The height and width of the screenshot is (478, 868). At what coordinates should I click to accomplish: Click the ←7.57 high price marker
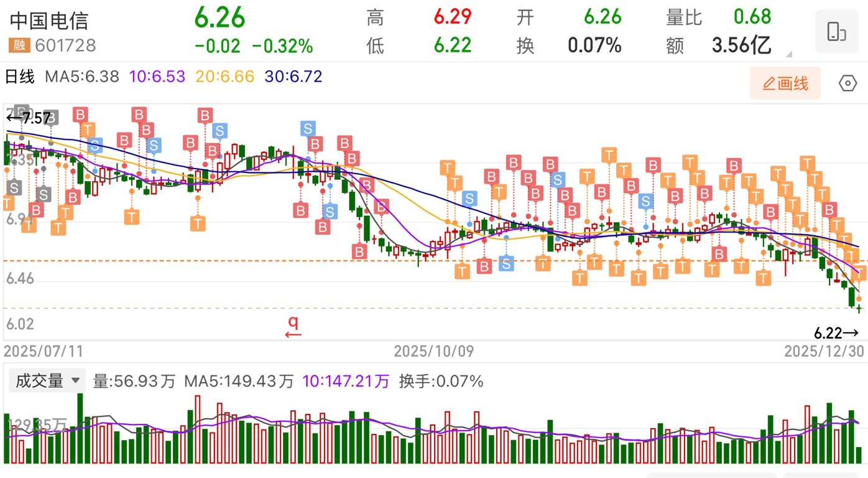(x=28, y=118)
